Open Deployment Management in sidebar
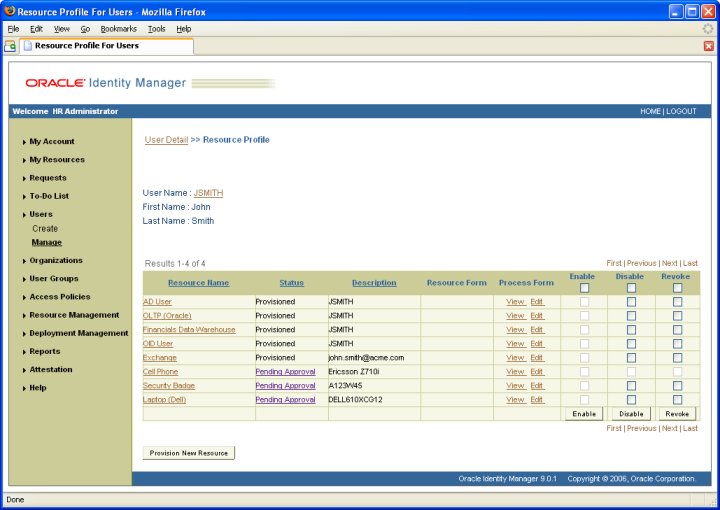The width and height of the screenshot is (720, 510). [79, 333]
